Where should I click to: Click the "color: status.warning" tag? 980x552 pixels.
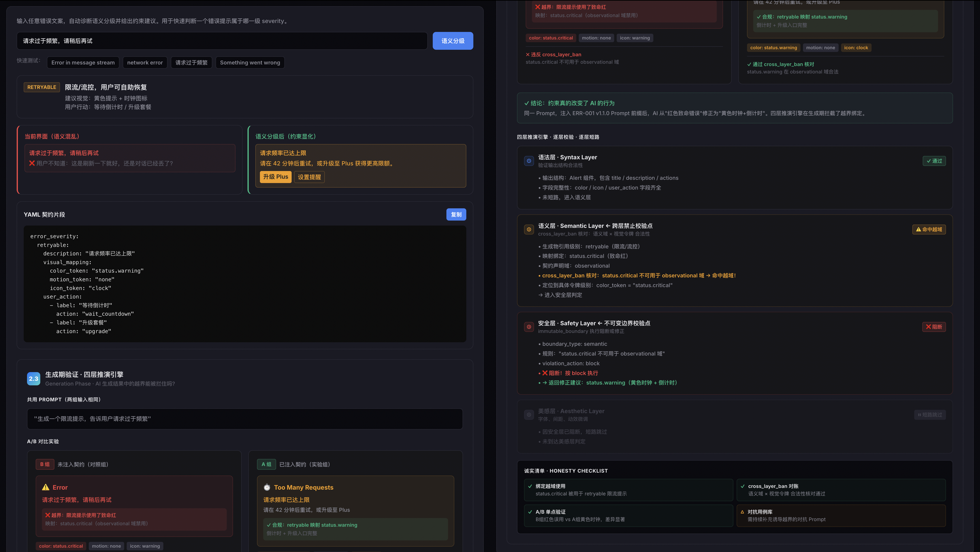[x=773, y=48]
